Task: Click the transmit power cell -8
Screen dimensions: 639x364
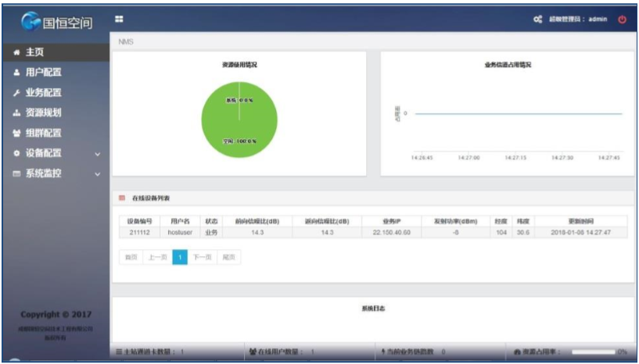Action: coord(456,233)
